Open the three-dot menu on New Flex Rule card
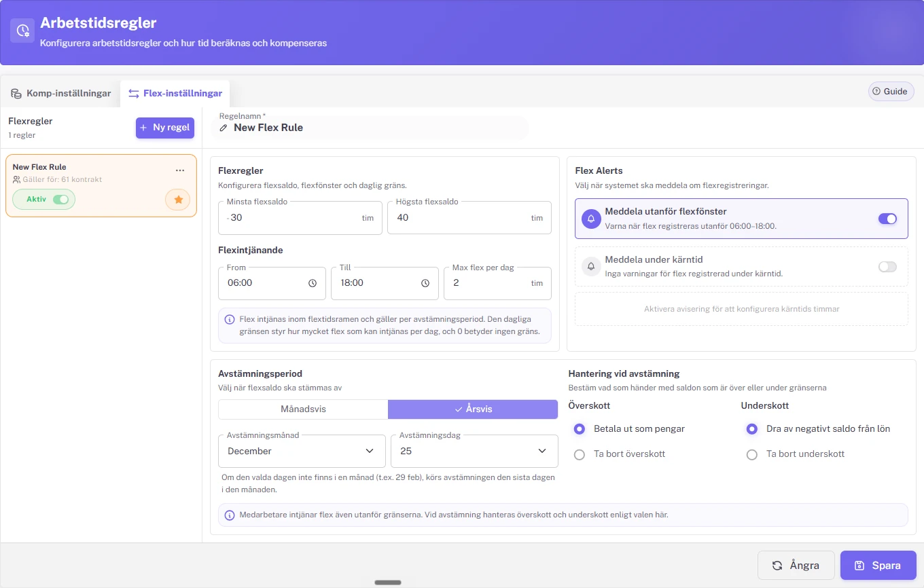This screenshot has height=588, width=924. click(180, 170)
